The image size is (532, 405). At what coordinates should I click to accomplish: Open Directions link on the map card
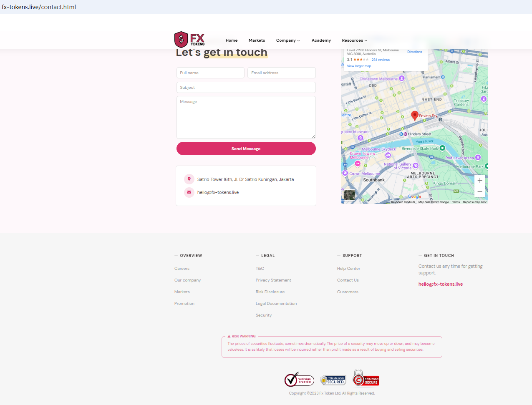point(415,52)
